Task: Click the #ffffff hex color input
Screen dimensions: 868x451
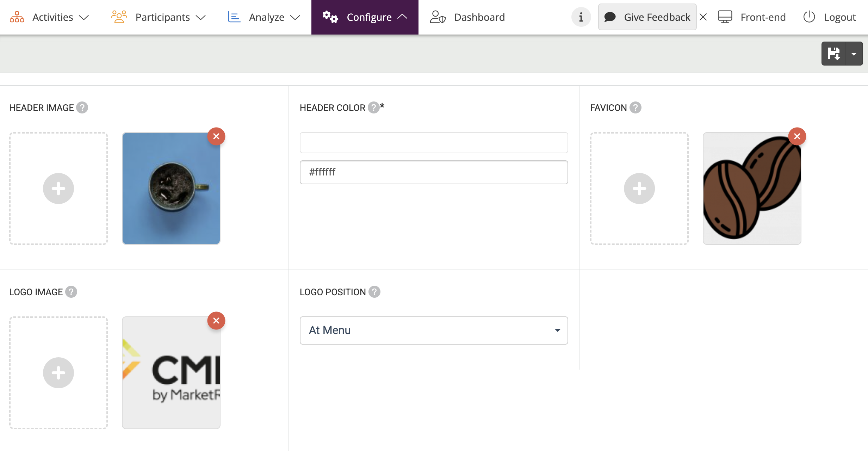Action: 434,172
